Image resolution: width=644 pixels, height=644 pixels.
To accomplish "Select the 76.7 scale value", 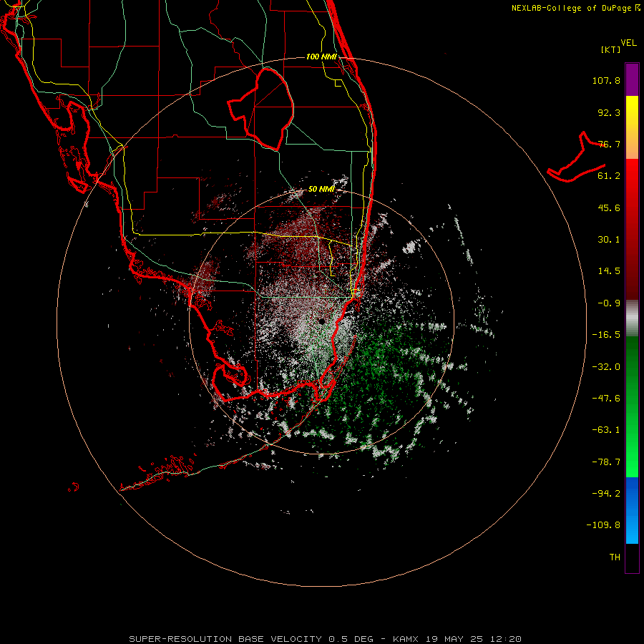I will point(609,144).
